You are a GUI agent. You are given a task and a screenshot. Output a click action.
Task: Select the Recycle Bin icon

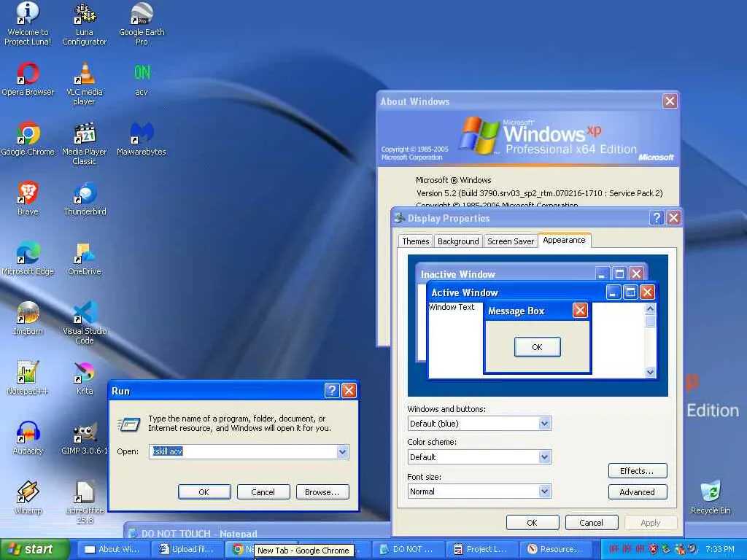(711, 497)
